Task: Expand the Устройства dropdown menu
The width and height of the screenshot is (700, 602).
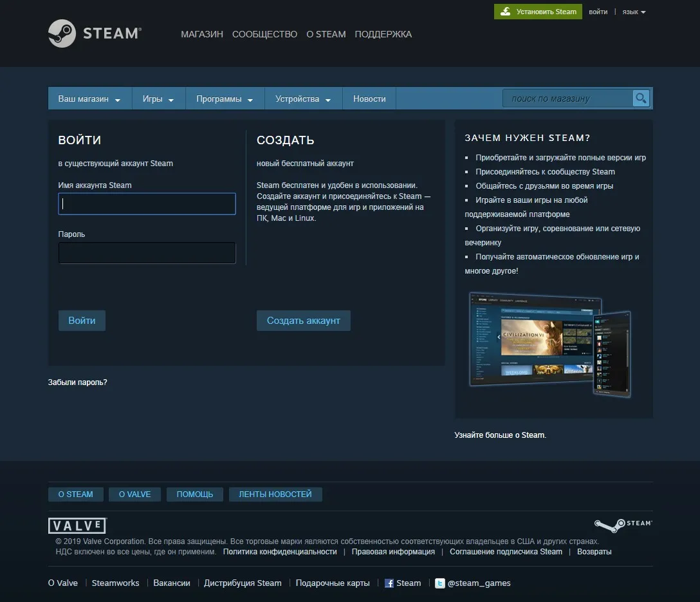Action: (303, 99)
